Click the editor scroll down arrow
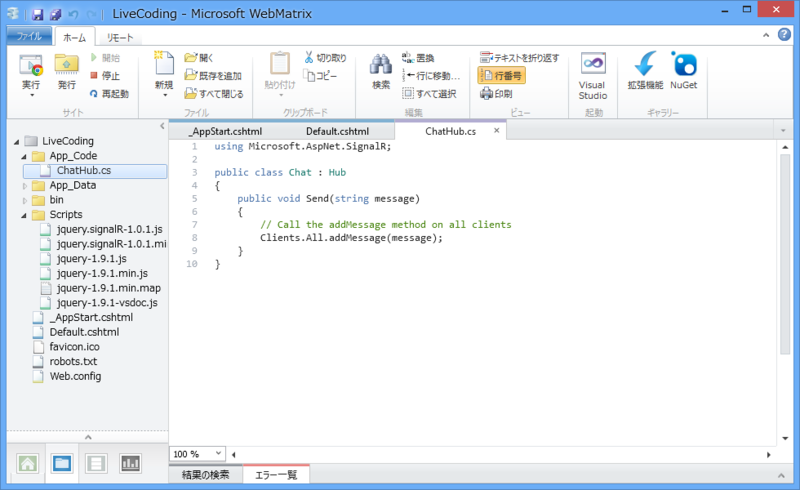 [x=785, y=438]
